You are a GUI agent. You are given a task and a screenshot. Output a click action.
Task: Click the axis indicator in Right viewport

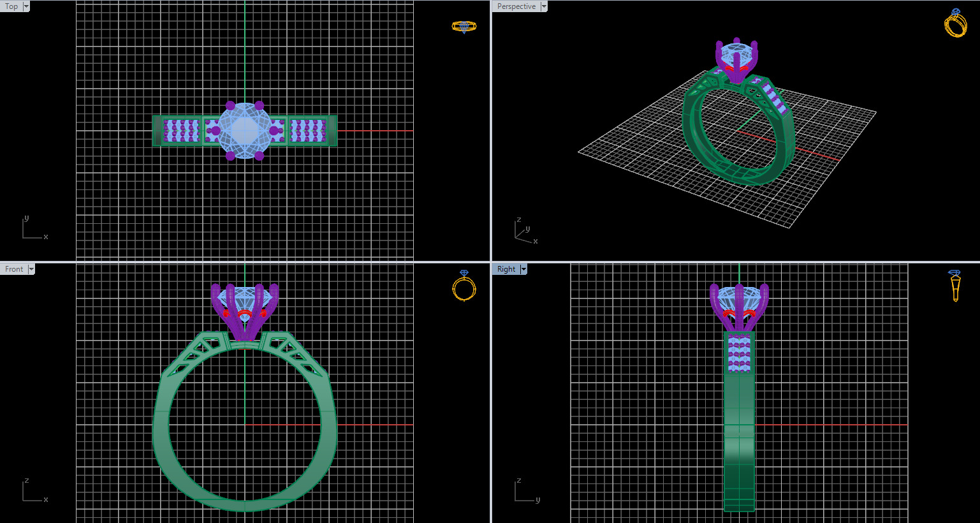[x=527, y=490]
